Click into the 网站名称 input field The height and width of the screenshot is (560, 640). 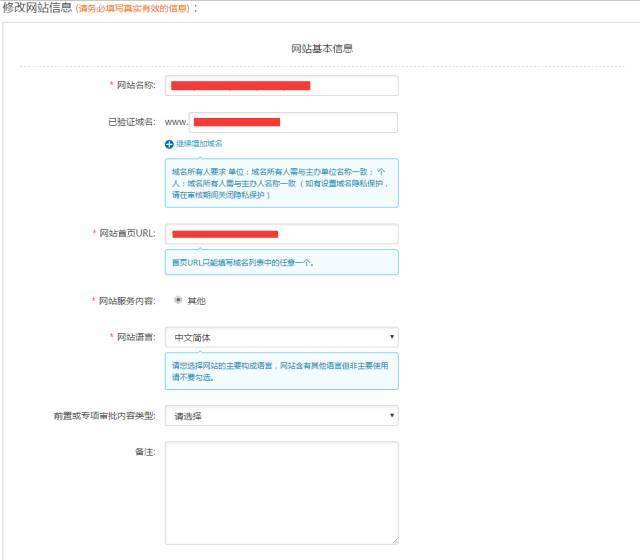pyautogui.click(x=281, y=86)
